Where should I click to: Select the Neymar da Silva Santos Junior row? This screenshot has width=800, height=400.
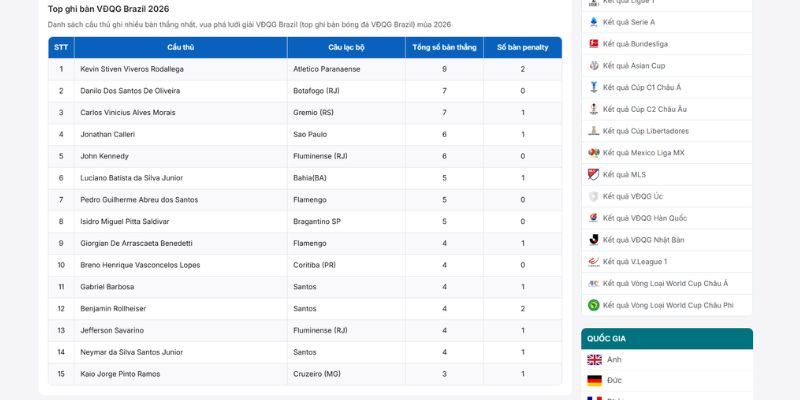click(x=305, y=352)
